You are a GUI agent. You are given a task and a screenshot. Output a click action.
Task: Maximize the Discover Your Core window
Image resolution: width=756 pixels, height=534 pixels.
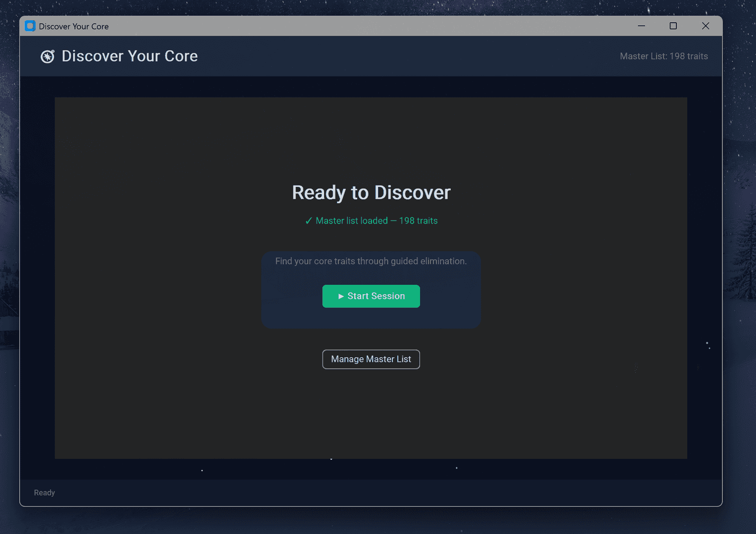673,26
